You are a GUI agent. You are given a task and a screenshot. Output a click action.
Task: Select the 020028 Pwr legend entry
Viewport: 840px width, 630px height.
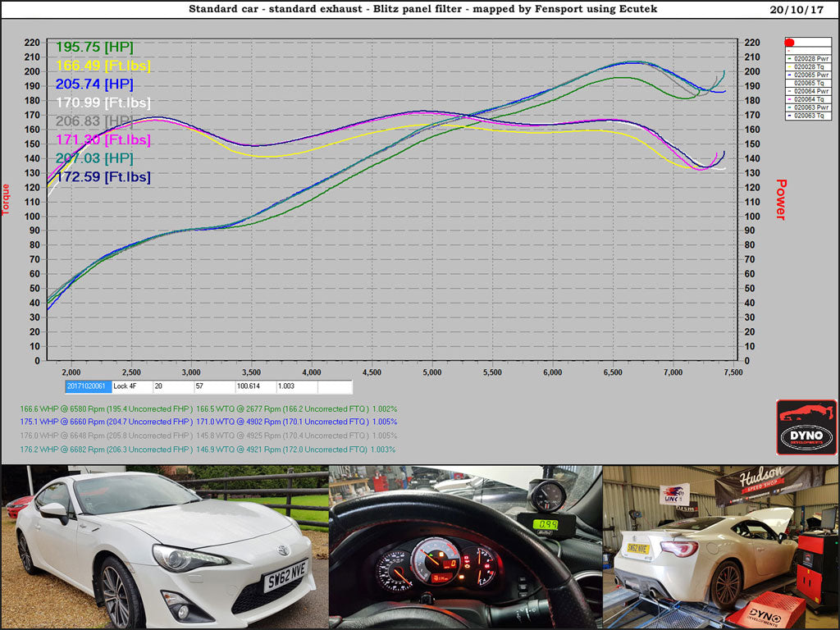[811, 58]
